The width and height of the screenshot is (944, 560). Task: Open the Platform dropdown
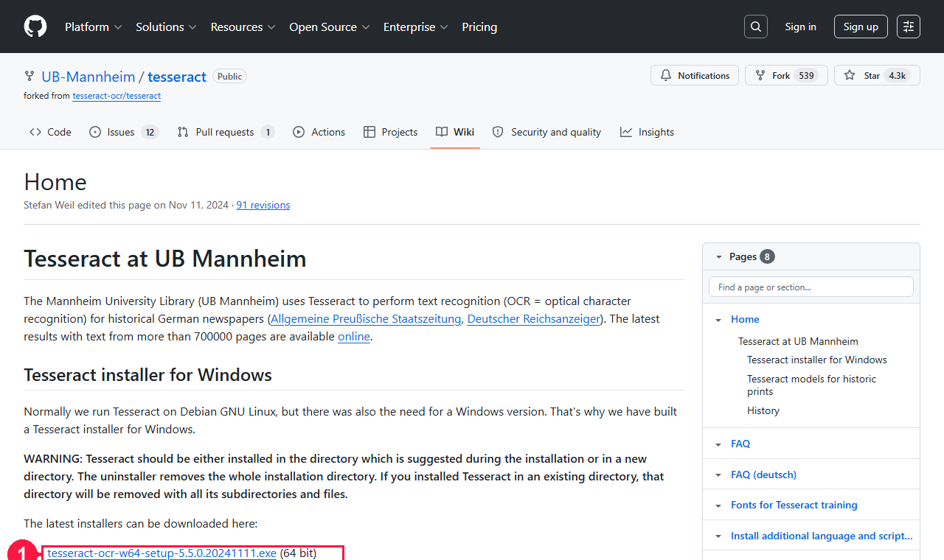[93, 27]
